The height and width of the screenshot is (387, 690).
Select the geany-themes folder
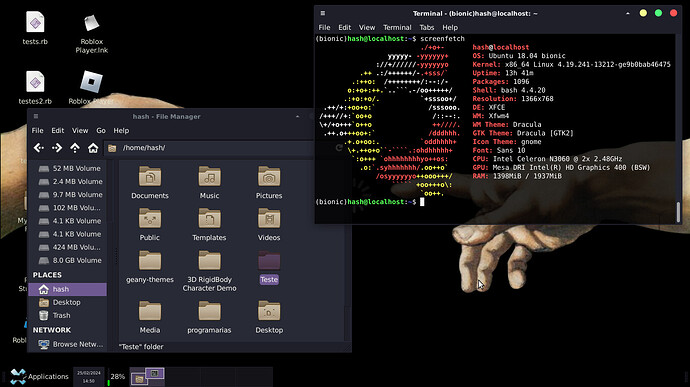pyautogui.click(x=150, y=267)
